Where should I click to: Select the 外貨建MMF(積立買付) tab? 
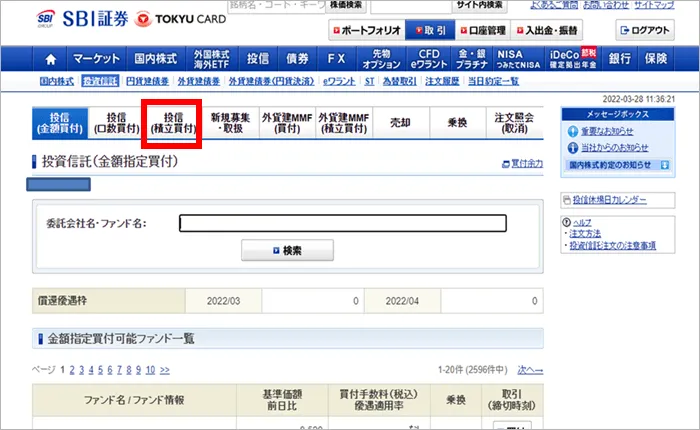click(344, 123)
